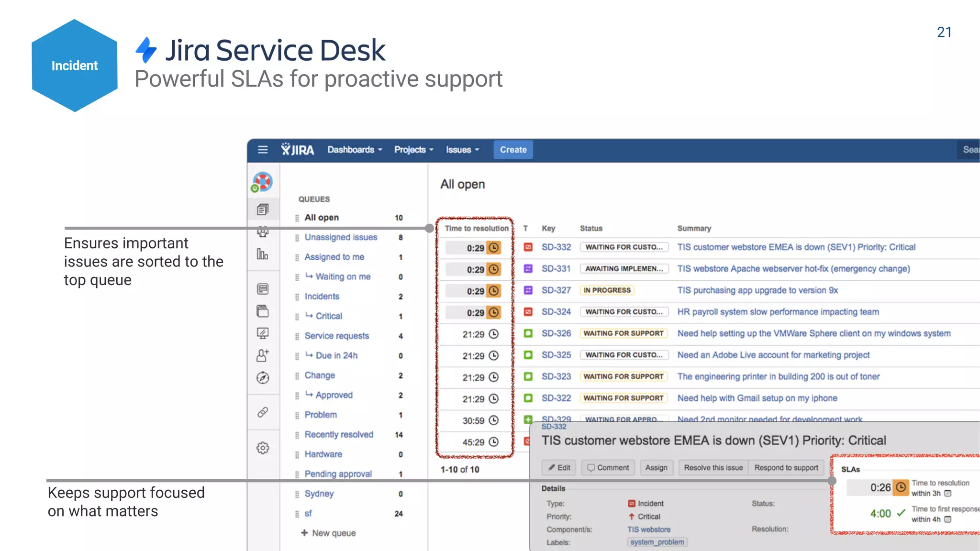Click the Comment button
Viewport: 980px width, 551px height.
point(608,468)
